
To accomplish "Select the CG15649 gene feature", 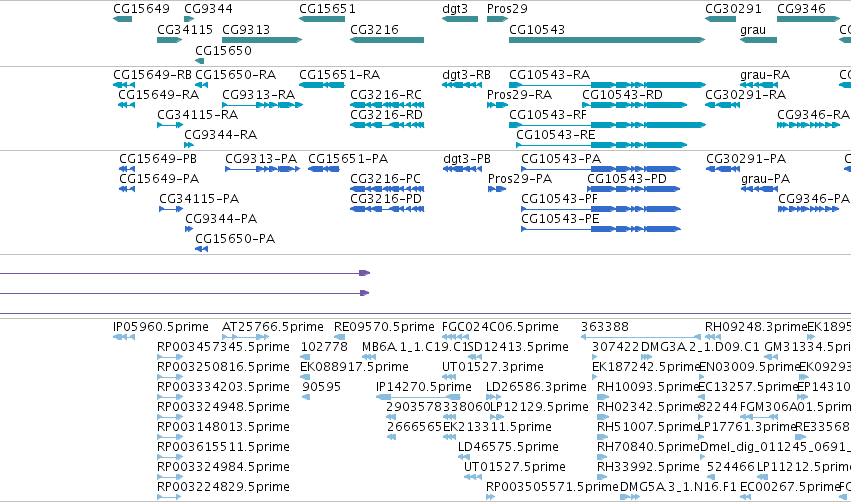I will click(123, 19).
